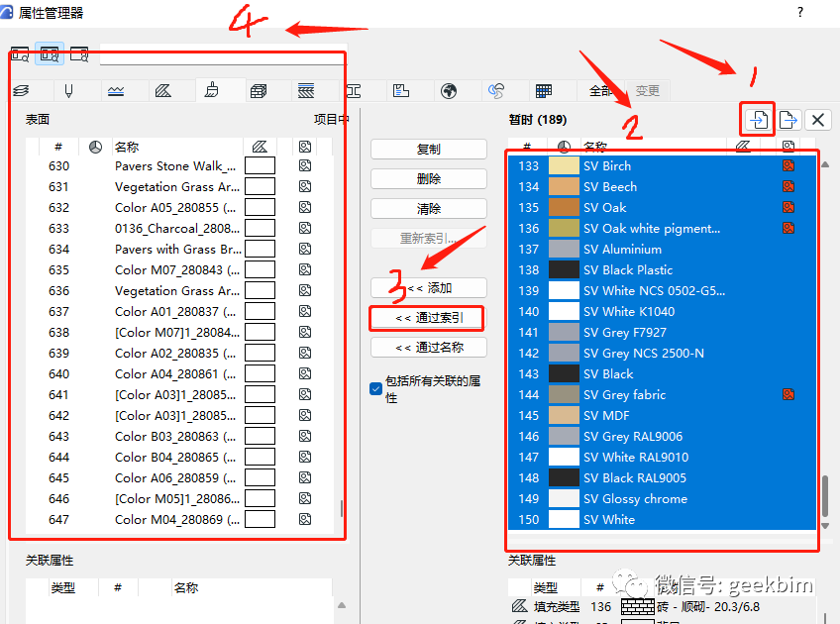Viewport: 840px width, 624px height.
Task: Click the export attribute file icon
Action: [788, 120]
